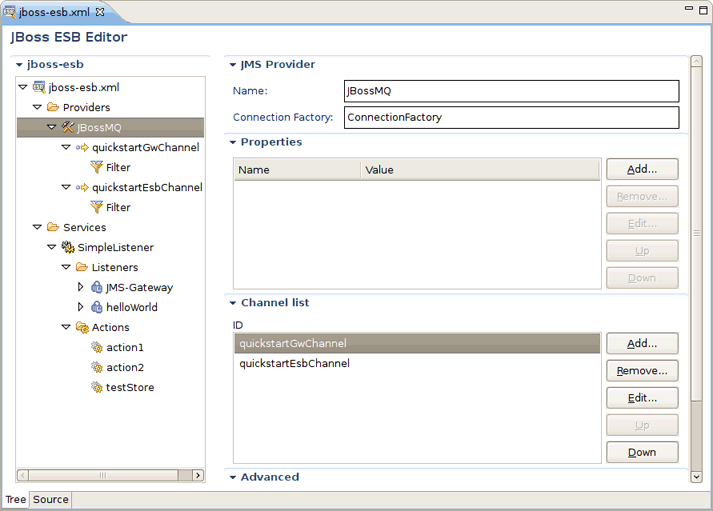The height and width of the screenshot is (511, 713).
Task: Expand the helloWorld listener node
Action: point(80,307)
